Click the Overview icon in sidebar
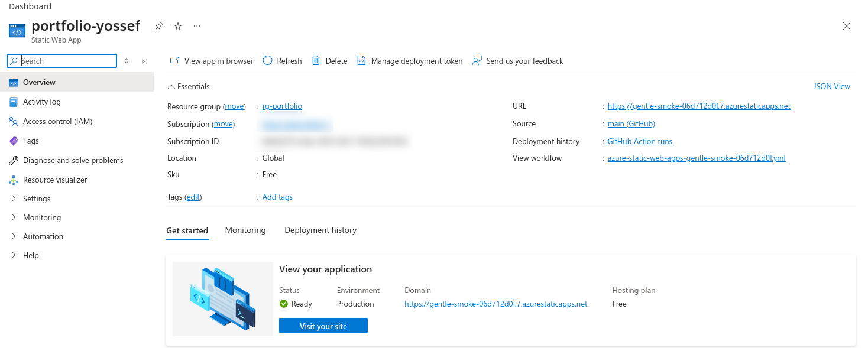 pos(14,82)
